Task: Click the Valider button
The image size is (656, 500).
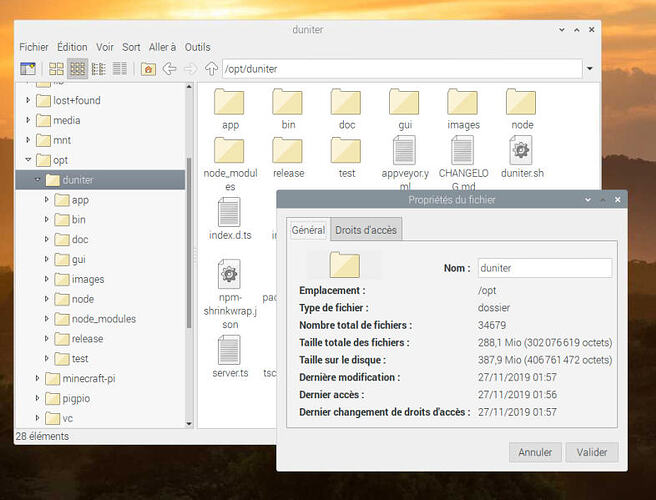Action: (592, 452)
